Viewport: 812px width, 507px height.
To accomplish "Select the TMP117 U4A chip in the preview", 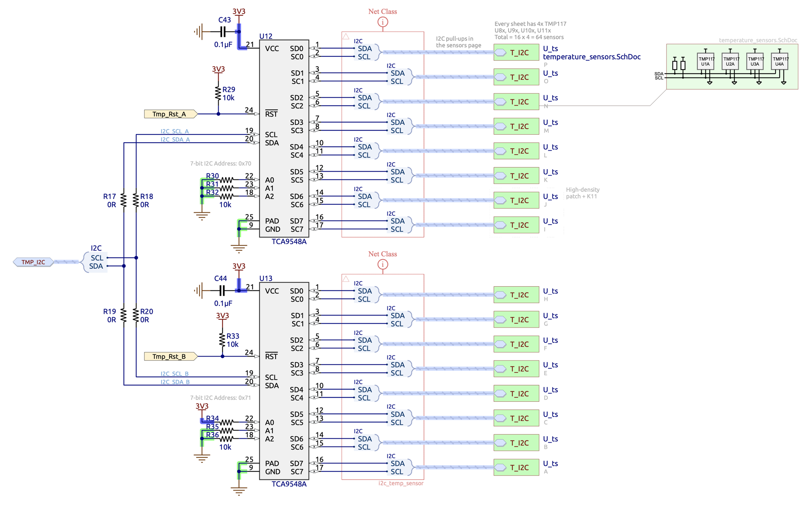I will [x=779, y=61].
